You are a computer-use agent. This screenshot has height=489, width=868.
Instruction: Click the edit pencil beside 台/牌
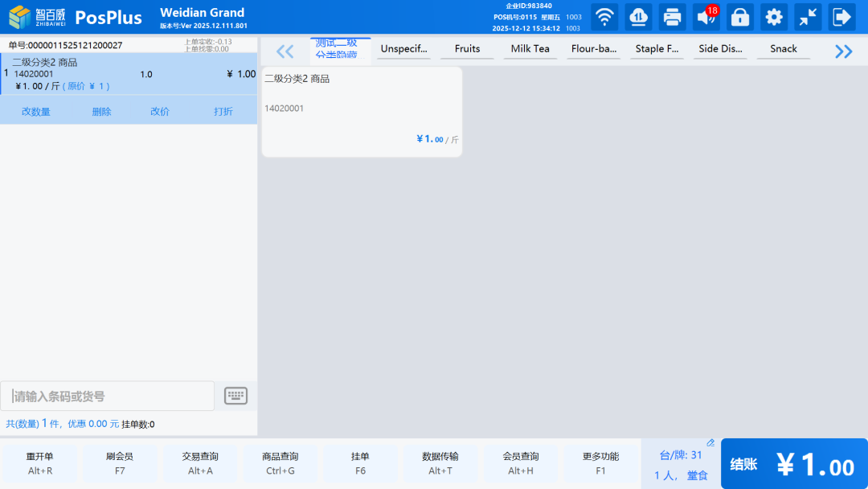click(710, 443)
